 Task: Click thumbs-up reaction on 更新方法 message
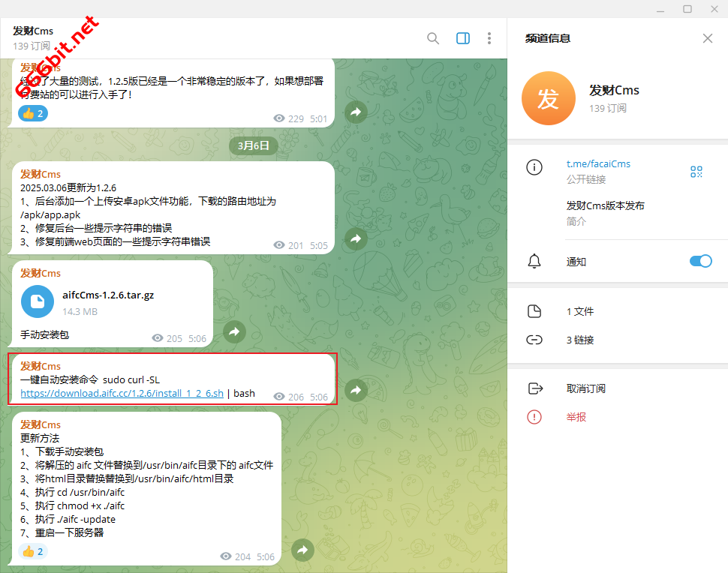(x=33, y=551)
